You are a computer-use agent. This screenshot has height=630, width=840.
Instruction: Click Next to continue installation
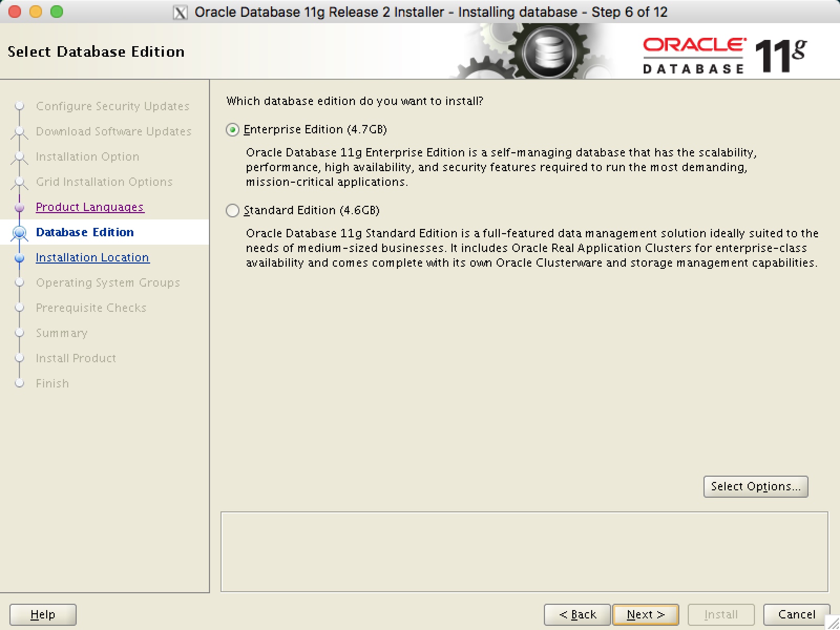[x=645, y=614]
